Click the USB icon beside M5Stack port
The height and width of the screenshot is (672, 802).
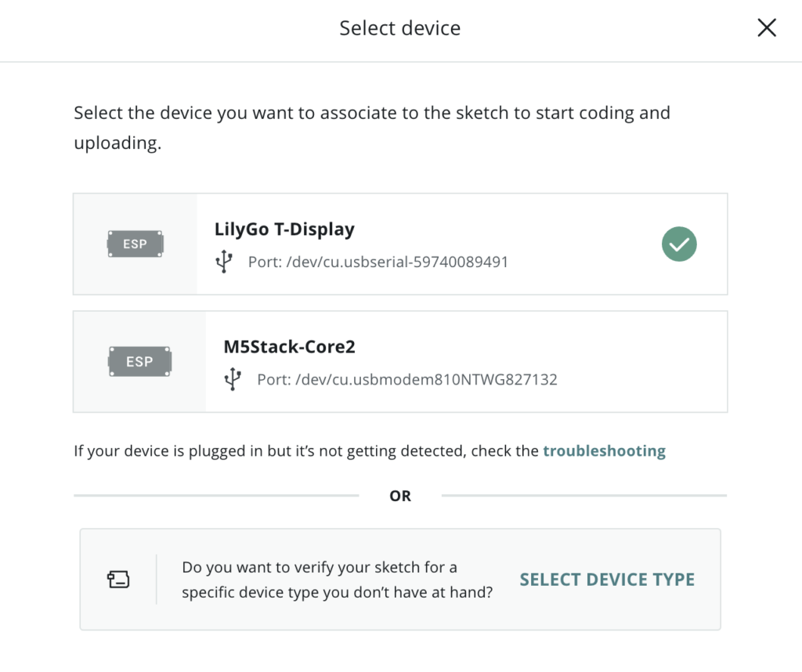233,379
